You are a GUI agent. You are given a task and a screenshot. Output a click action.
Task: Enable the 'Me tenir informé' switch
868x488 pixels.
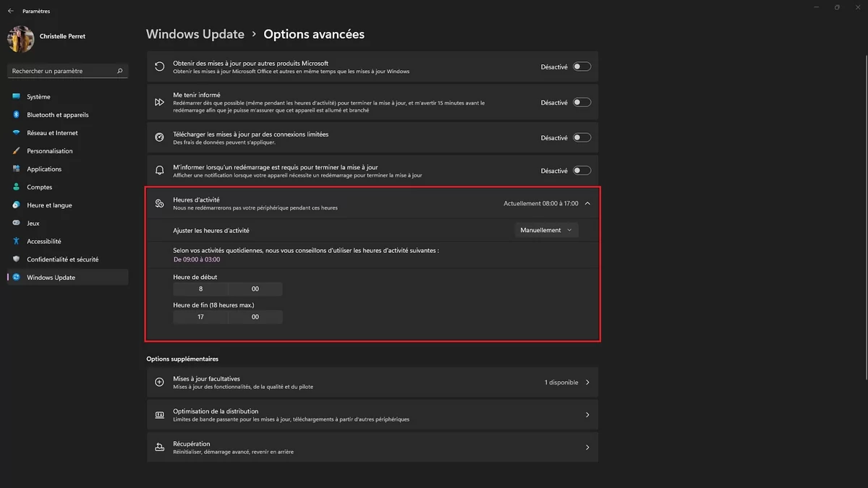(x=582, y=103)
